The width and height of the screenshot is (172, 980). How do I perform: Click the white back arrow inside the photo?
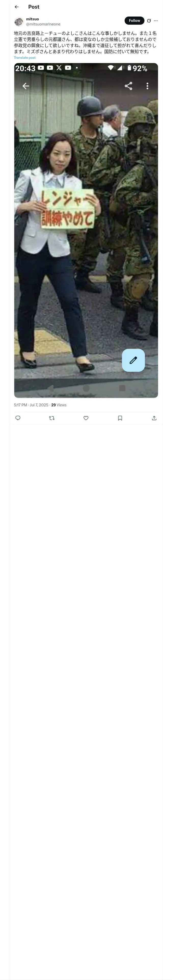click(x=25, y=86)
